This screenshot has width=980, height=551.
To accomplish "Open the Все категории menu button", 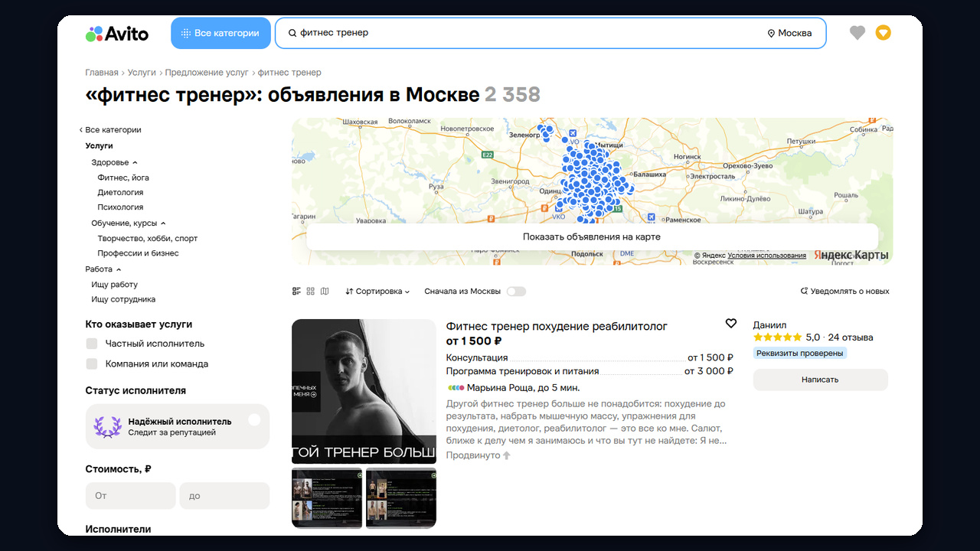I will pyautogui.click(x=220, y=33).
